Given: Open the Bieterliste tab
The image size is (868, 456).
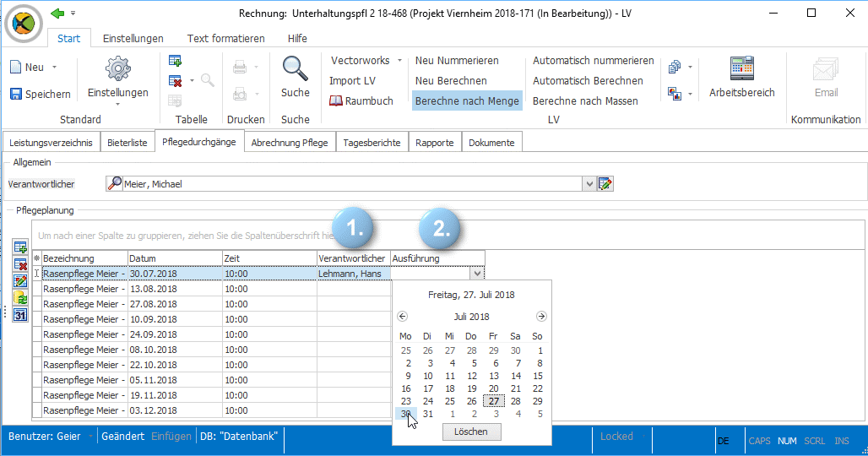Looking at the screenshot, I should pos(127,142).
